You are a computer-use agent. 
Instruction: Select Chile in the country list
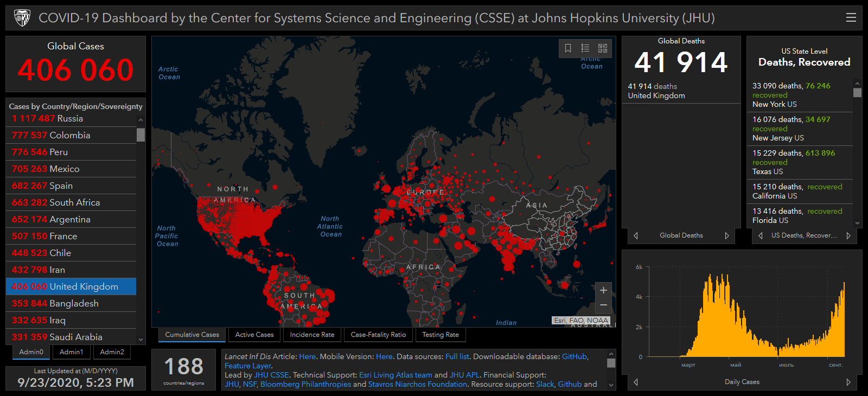coord(71,253)
